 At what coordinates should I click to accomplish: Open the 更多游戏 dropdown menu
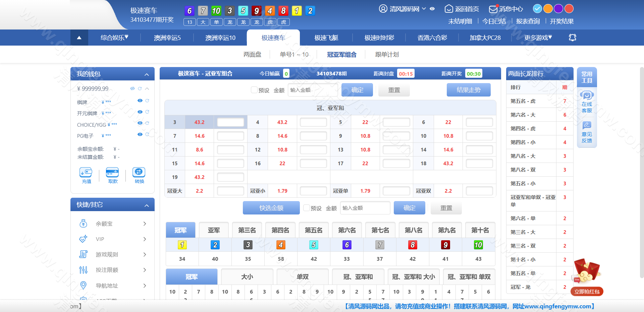[538, 38]
